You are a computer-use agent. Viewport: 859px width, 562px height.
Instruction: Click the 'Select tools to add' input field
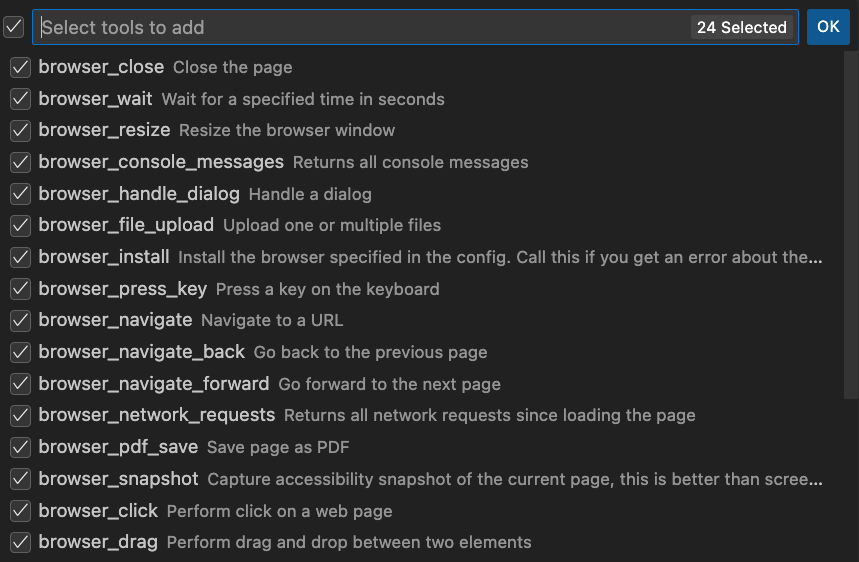[x=360, y=28]
